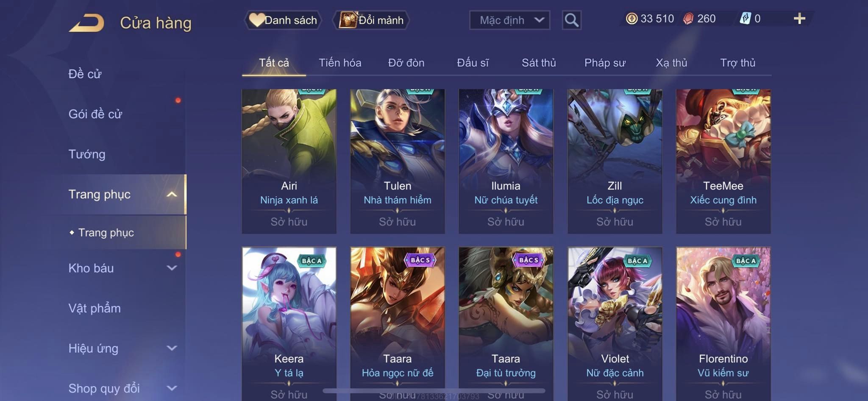
Task: Select the Pháp sư tab
Action: (605, 63)
